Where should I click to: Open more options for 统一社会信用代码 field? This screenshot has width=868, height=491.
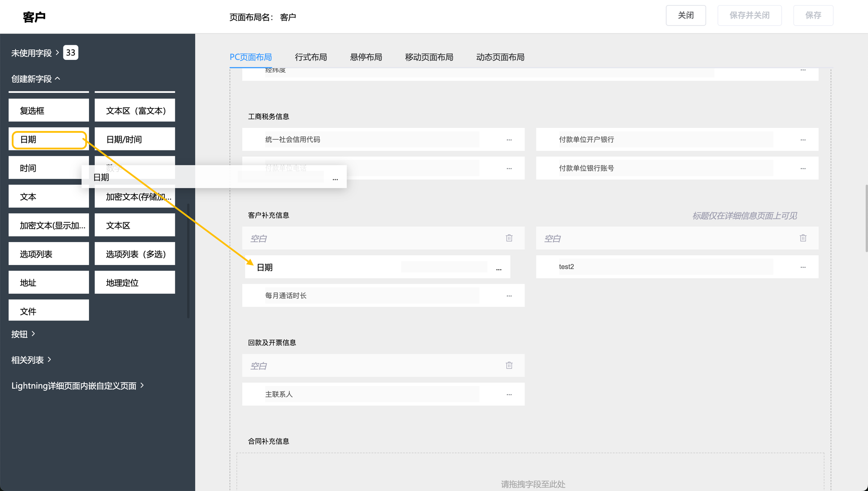click(x=509, y=140)
